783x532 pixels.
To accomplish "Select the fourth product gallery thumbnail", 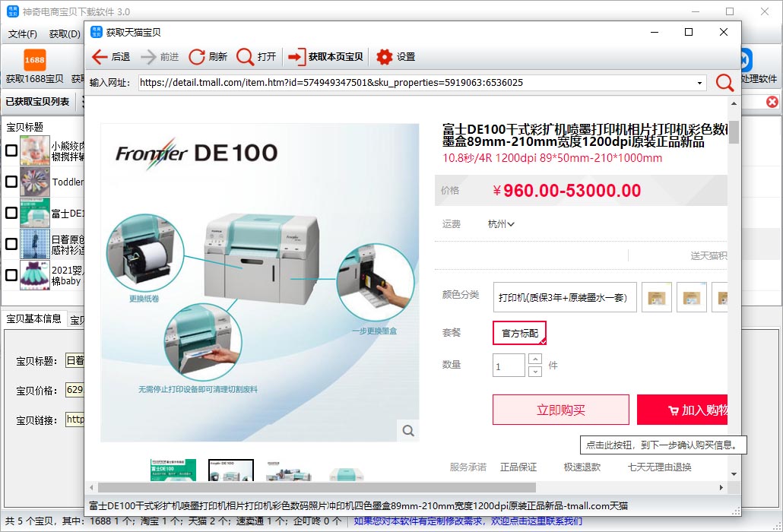I will pyautogui.click(x=347, y=473).
